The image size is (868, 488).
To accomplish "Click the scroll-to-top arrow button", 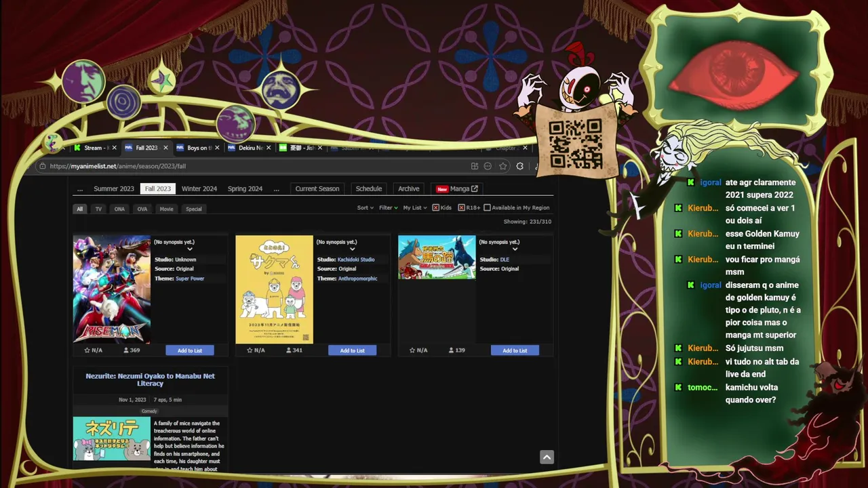I will coord(547,457).
